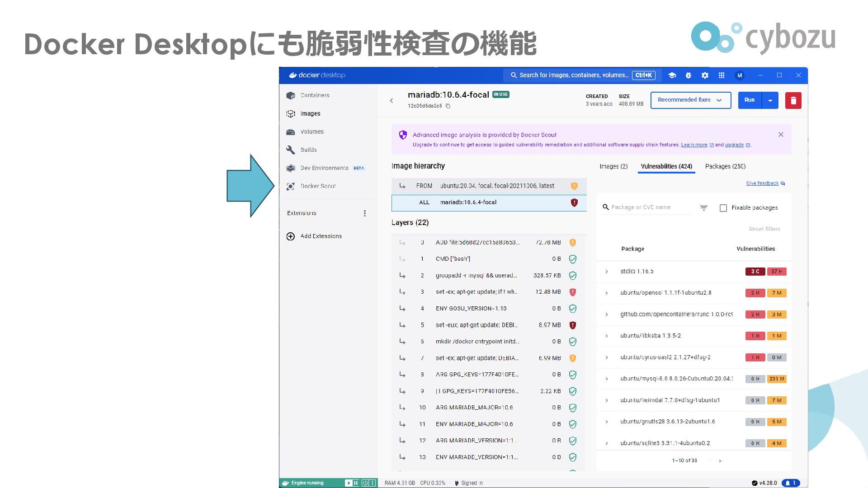Image resolution: width=868 pixels, height=488 pixels.
Task: Click the Signed in status
Action: click(469, 483)
